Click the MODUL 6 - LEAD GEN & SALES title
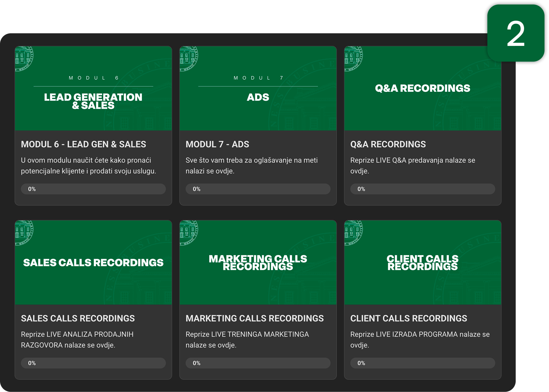Viewport: 549px width, 392px height. coord(83,144)
